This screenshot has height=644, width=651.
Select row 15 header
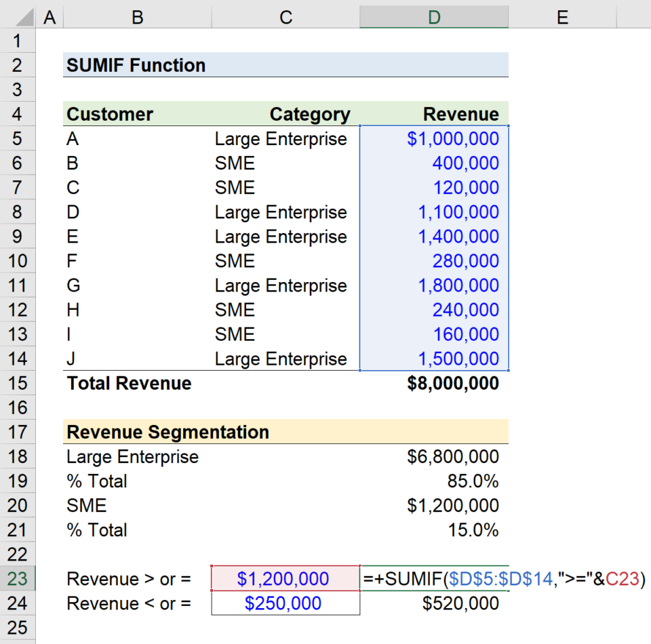(x=18, y=383)
